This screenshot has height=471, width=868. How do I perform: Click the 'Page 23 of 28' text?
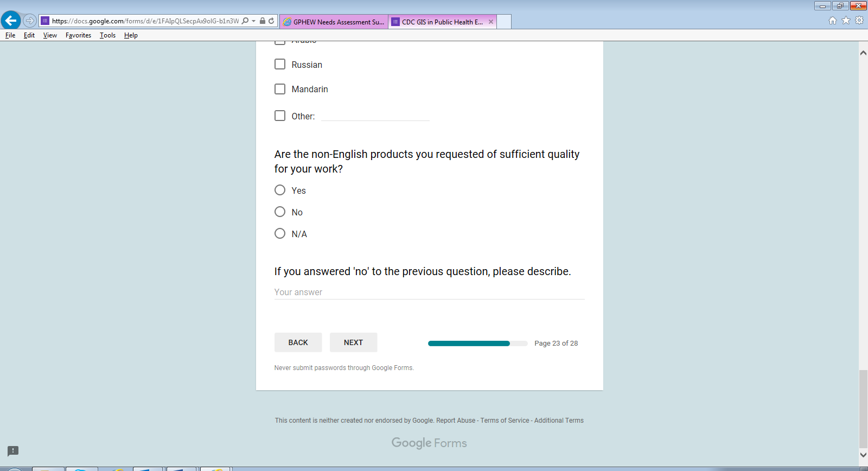pyautogui.click(x=556, y=343)
